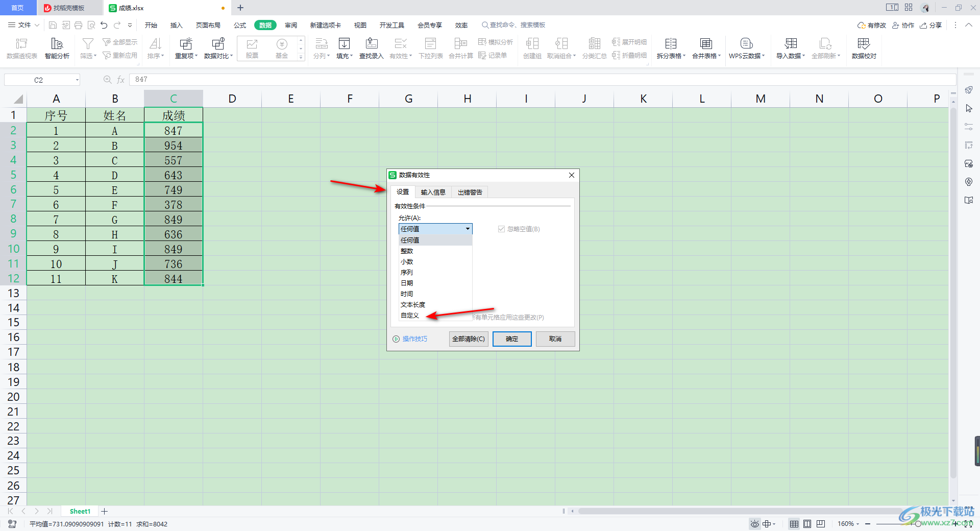Click the 填充 fill icon
This screenshot has height=531, width=980.
(x=345, y=44)
